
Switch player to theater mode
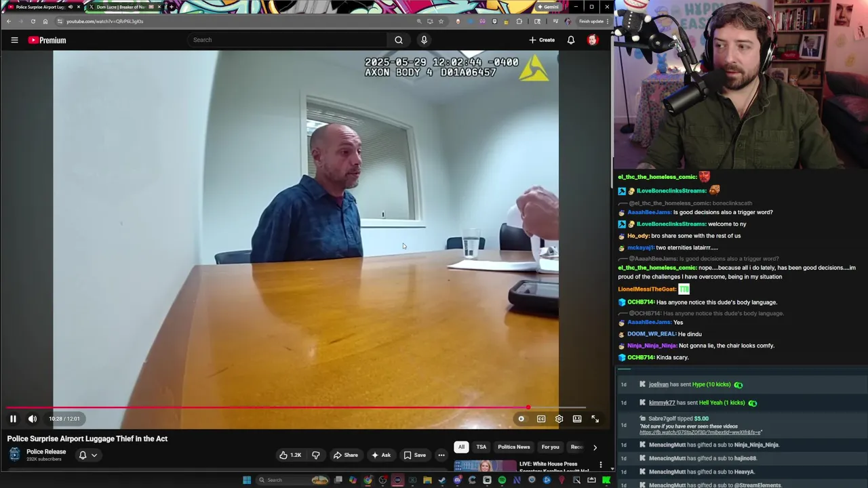[x=577, y=419]
